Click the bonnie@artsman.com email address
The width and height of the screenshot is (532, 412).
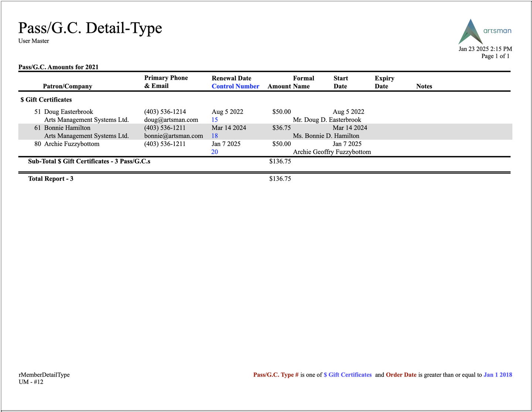tap(174, 136)
